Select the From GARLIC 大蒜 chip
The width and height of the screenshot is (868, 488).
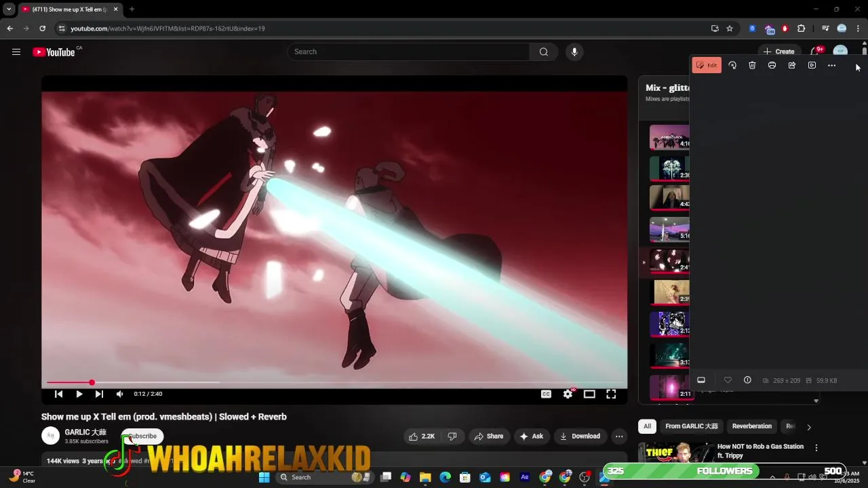click(x=692, y=426)
